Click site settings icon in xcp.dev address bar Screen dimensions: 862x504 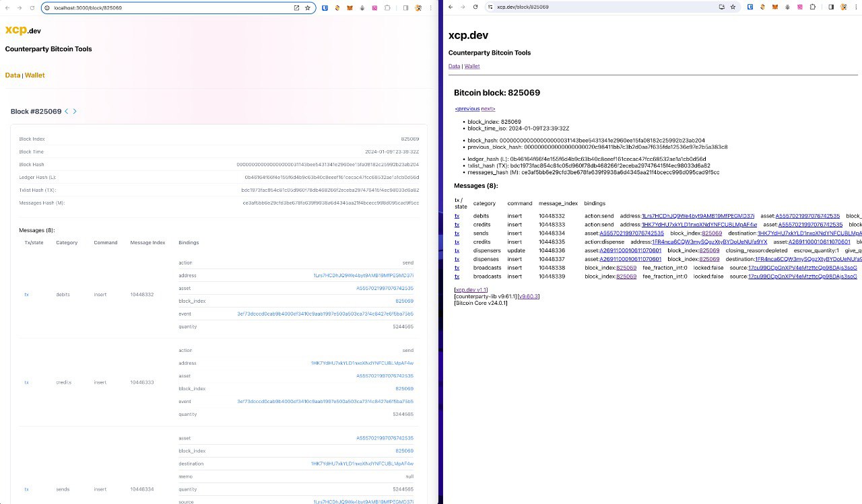(x=491, y=7)
